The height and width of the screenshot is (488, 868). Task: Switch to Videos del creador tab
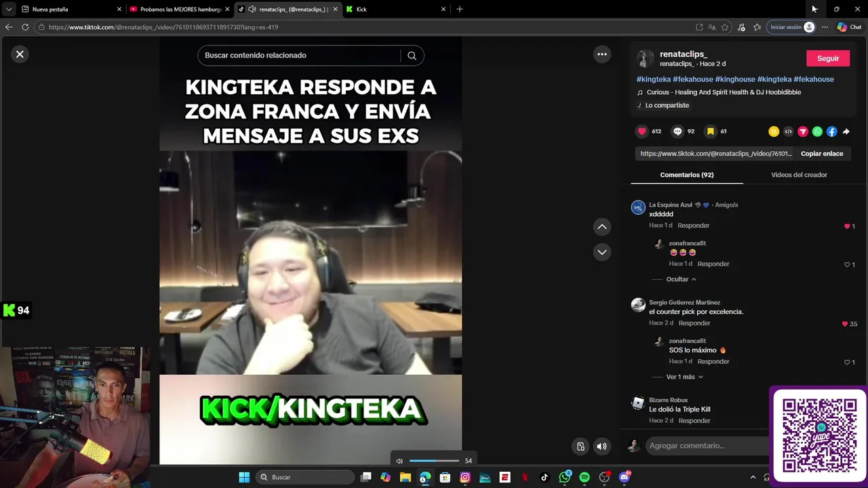click(x=799, y=175)
